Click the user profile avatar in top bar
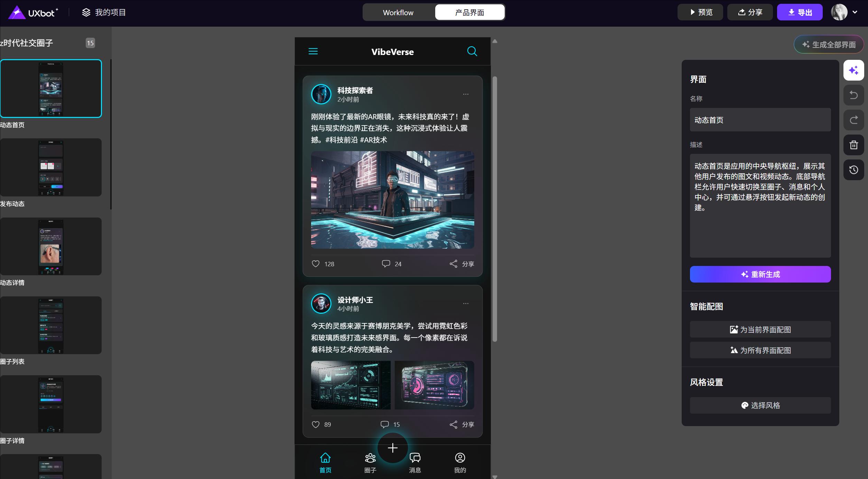Screen dimensions: 868x479 (839, 12)
